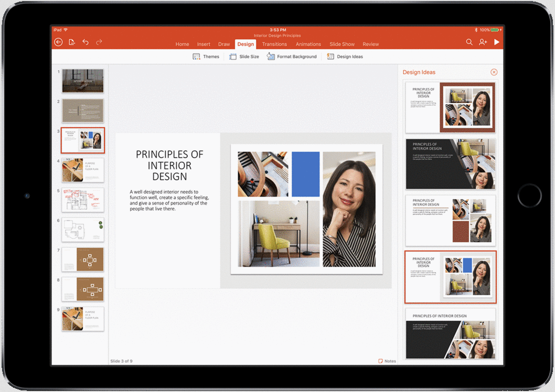Tap the 3:53 PM clock in status bar

pos(278,30)
